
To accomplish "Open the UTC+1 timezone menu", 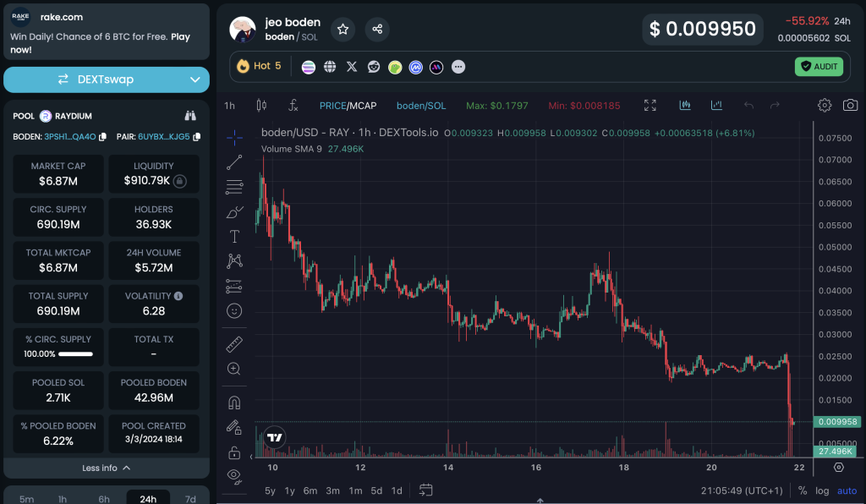I will 742,490.
